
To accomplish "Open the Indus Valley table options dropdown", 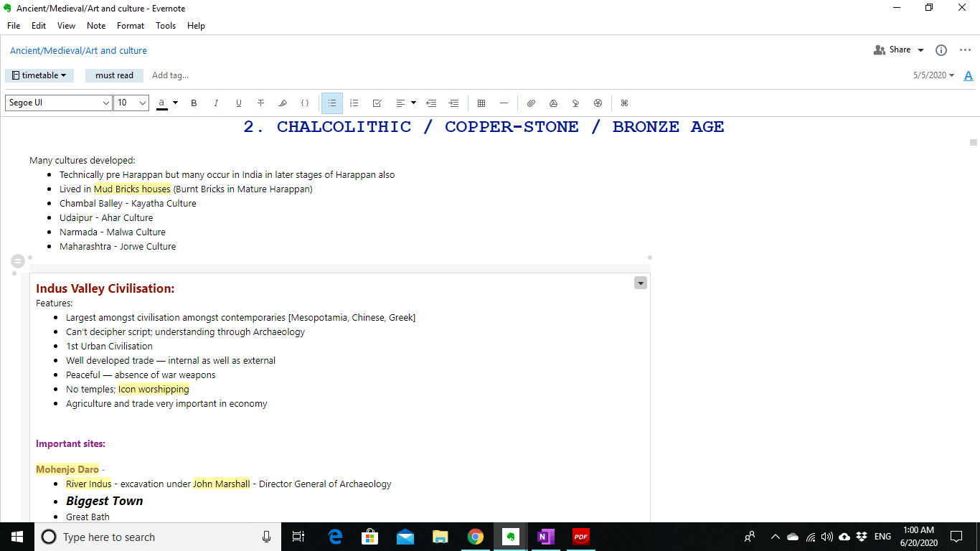I will pyautogui.click(x=641, y=283).
